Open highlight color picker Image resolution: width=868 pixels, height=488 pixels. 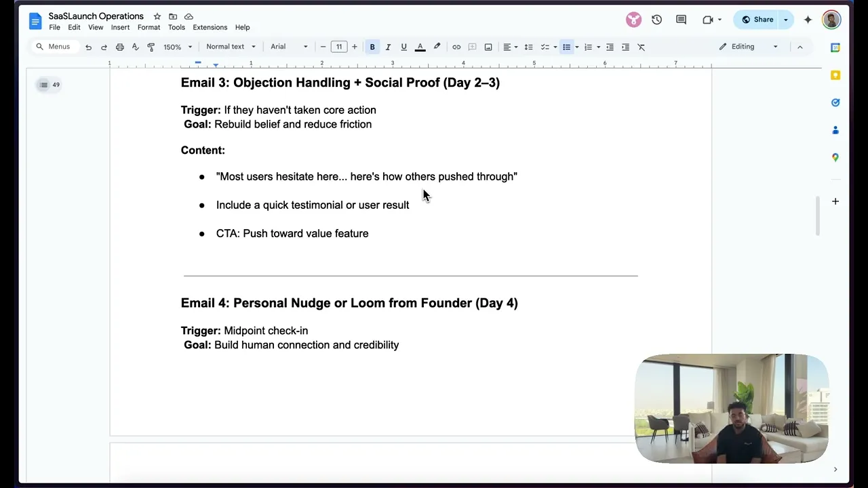[x=437, y=47]
